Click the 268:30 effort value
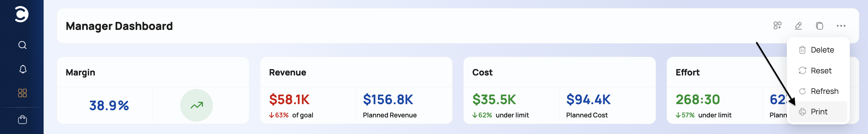This screenshot has width=868, height=134. pos(697,99)
